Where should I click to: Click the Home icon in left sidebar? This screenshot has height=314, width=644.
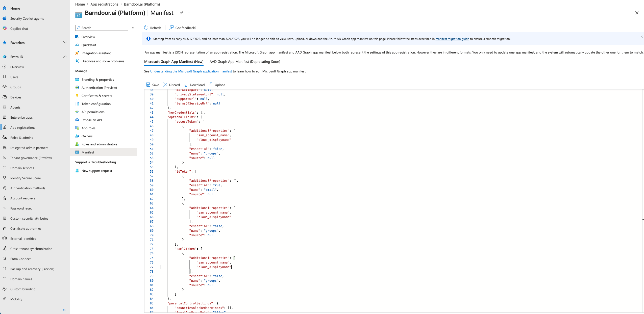pyautogui.click(x=5, y=8)
